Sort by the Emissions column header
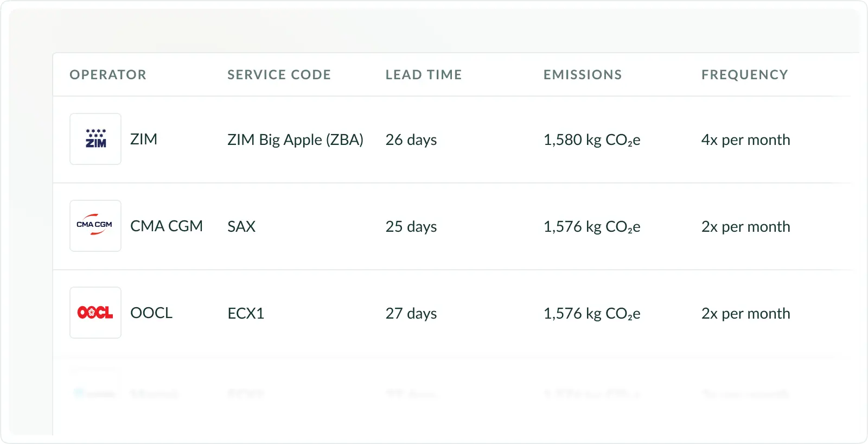The width and height of the screenshot is (868, 444). coord(583,75)
